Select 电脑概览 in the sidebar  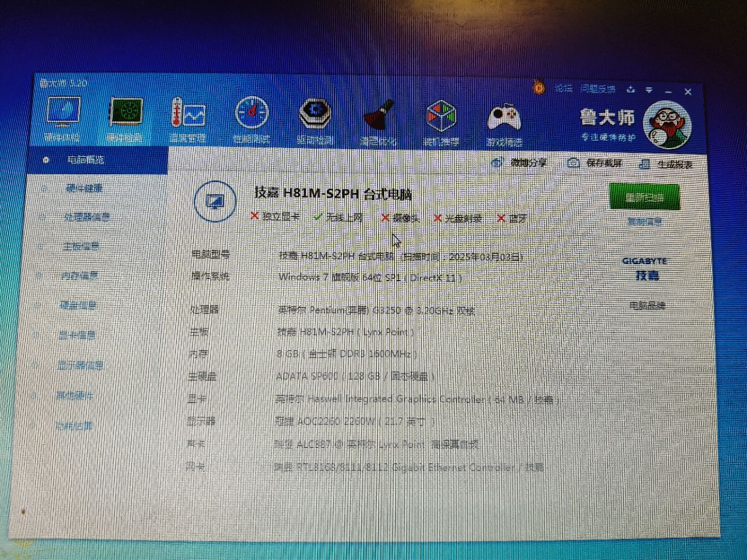(86, 160)
